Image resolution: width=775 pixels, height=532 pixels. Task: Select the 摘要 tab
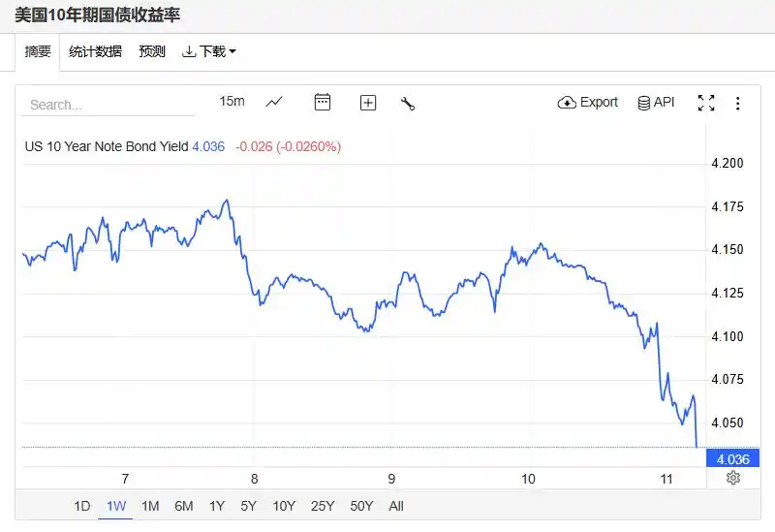pyautogui.click(x=38, y=51)
